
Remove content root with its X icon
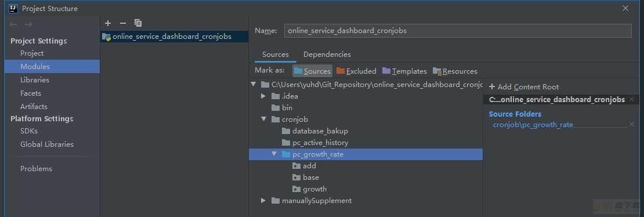point(632,99)
